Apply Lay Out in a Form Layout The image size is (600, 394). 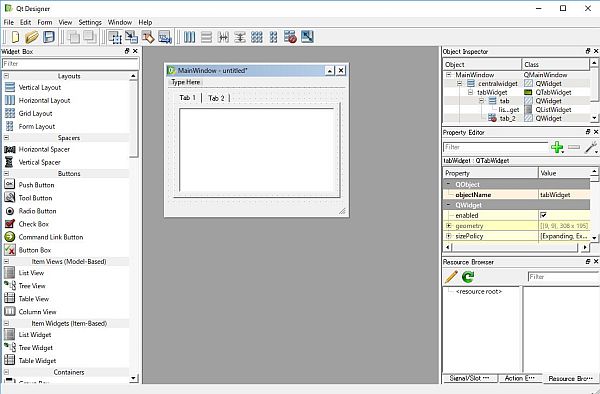click(x=273, y=37)
